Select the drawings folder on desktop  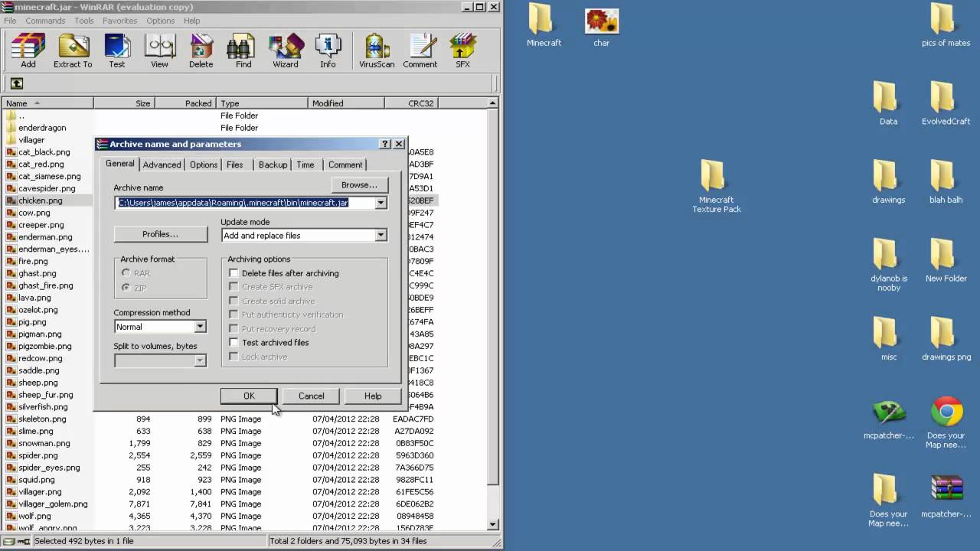coord(888,182)
